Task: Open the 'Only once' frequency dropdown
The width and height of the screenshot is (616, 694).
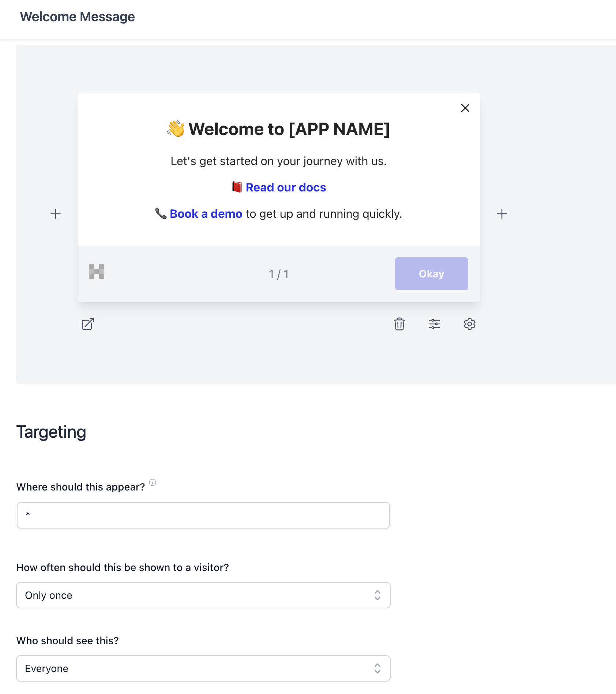Action: (x=203, y=595)
